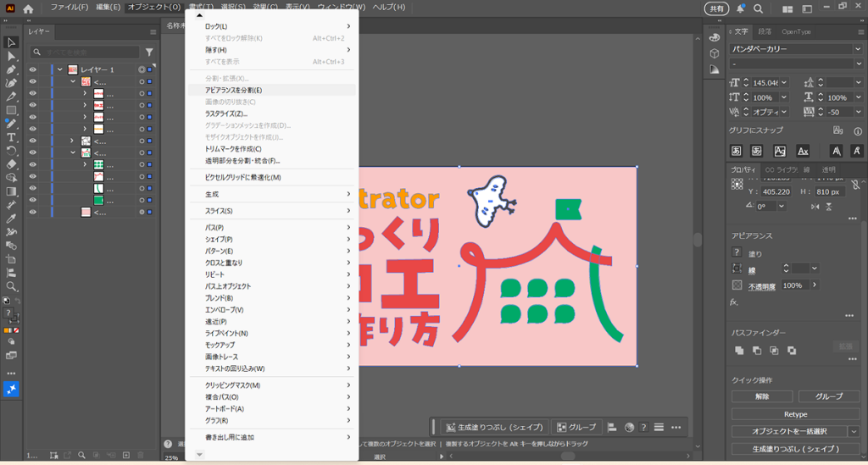
Task: Toggle visibility of the bottom pink sublayer
Action: pos(33,212)
